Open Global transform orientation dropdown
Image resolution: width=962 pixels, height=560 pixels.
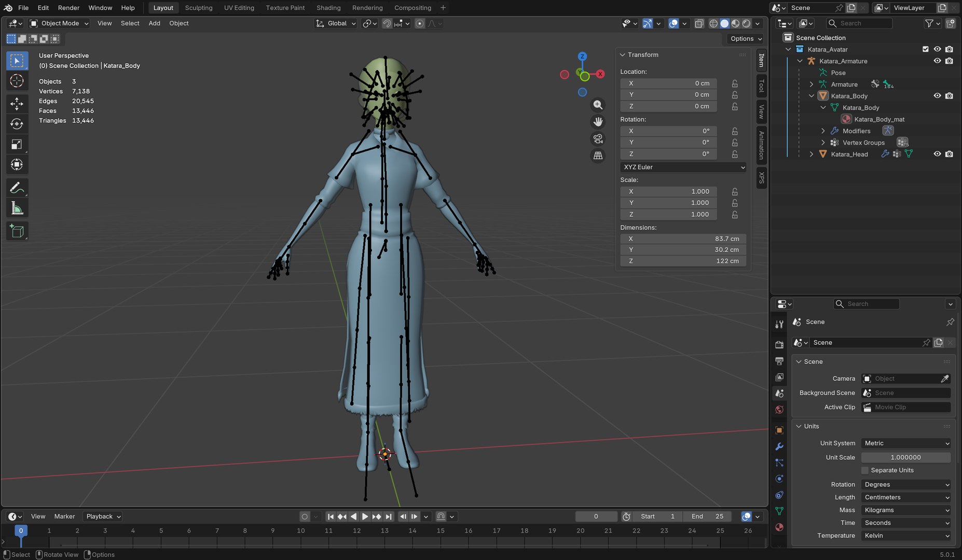(x=336, y=23)
